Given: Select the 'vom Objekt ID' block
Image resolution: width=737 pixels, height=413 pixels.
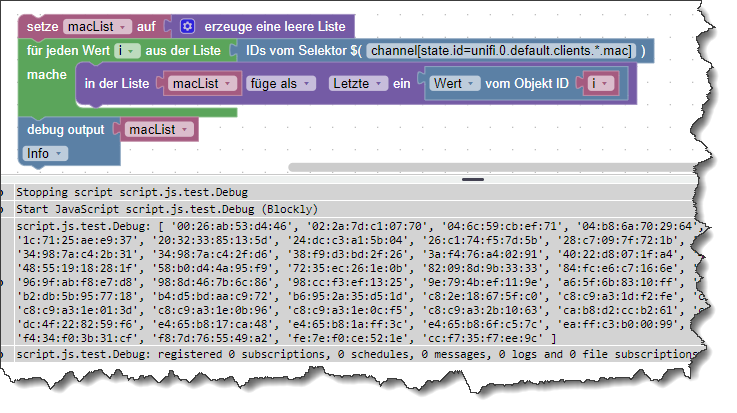Looking at the screenshot, I should pos(527,84).
